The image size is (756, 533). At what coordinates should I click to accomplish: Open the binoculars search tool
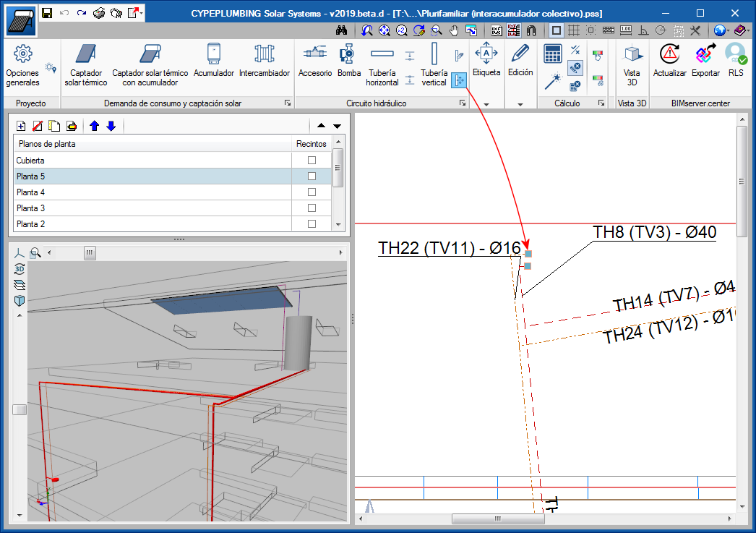tap(341, 31)
